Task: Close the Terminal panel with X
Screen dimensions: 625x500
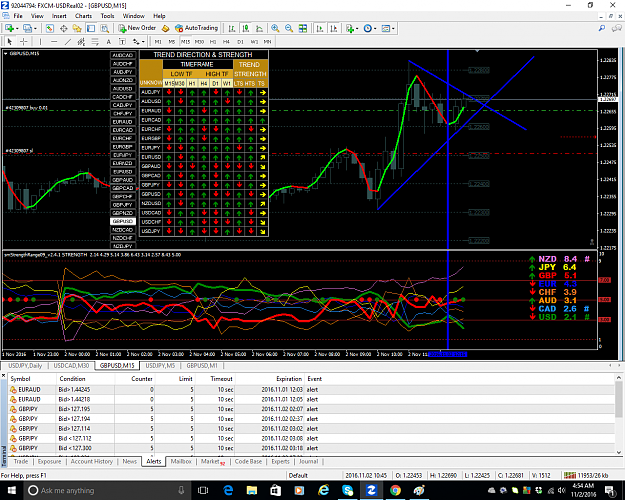Action: click(4, 376)
